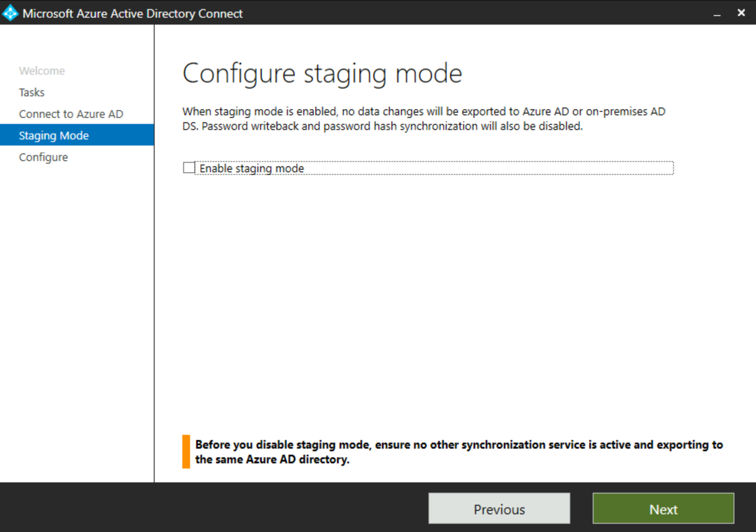The width and height of the screenshot is (756, 532).
Task: Toggle staging mode by clicking its label
Action: [x=251, y=168]
